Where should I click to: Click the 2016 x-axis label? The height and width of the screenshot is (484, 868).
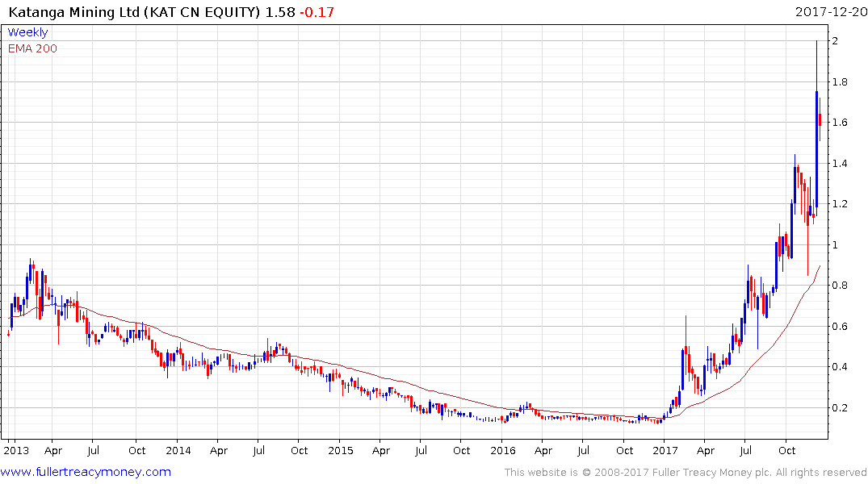503,450
